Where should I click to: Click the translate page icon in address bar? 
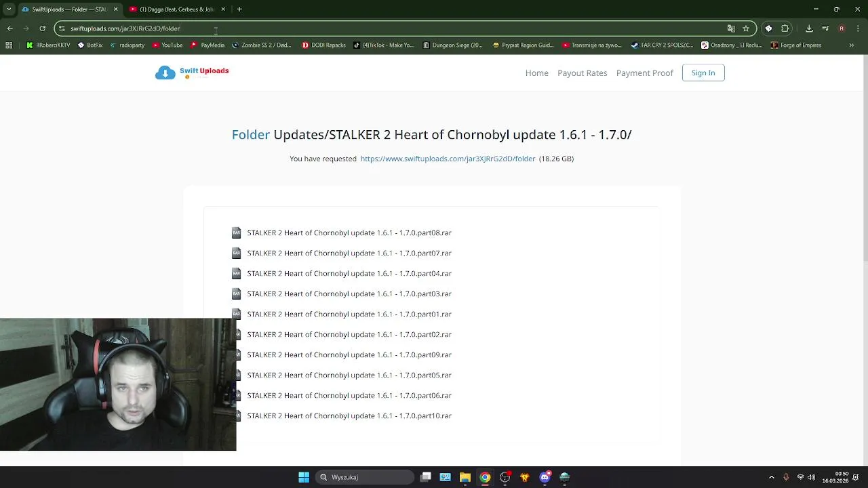click(x=731, y=28)
